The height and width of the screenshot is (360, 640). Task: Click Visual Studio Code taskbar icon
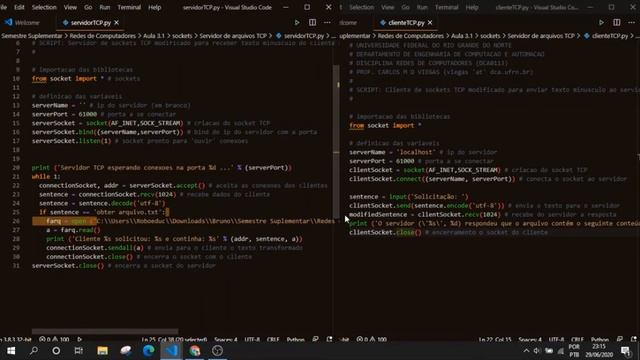point(171,351)
